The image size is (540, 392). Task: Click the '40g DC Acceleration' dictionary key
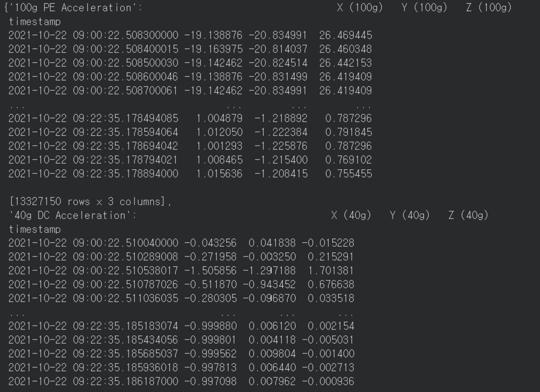point(72,216)
